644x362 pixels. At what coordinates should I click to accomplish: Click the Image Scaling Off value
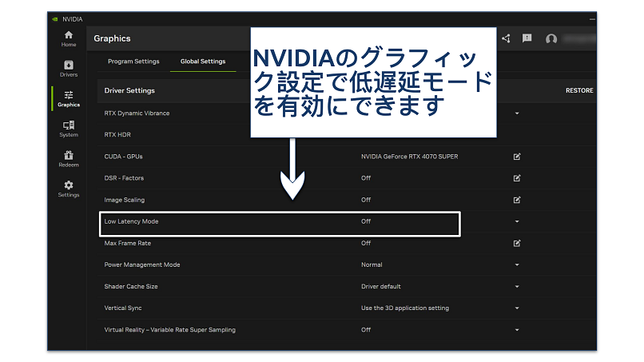click(365, 200)
